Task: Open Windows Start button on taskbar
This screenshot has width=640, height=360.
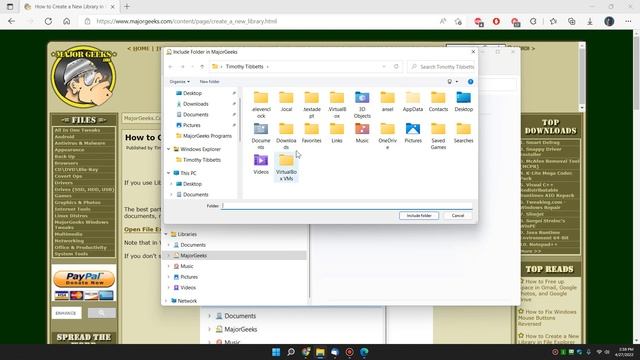Action: [x=276, y=352]
